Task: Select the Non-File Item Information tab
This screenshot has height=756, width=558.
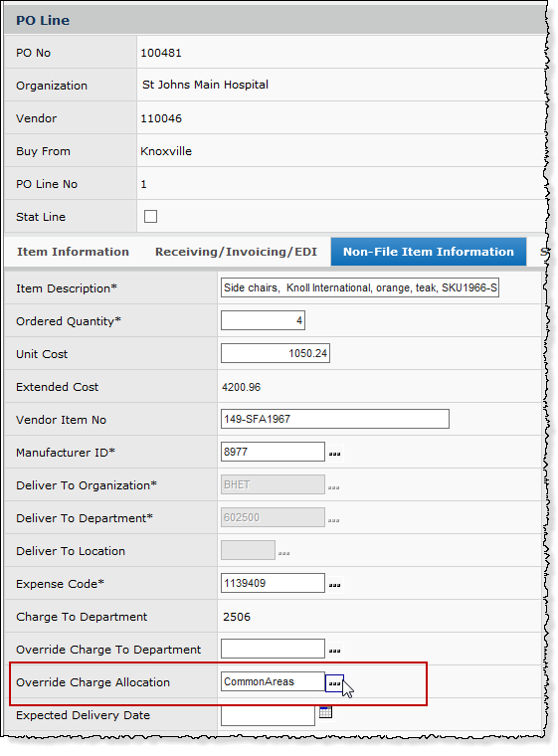Action: click(x=429, y=252)
